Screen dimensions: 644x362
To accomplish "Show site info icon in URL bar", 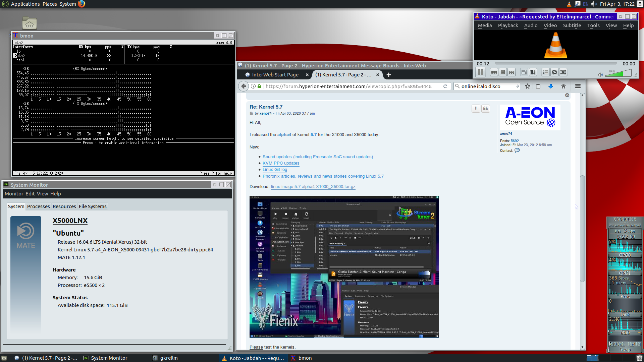I will (x=253, y=86).
